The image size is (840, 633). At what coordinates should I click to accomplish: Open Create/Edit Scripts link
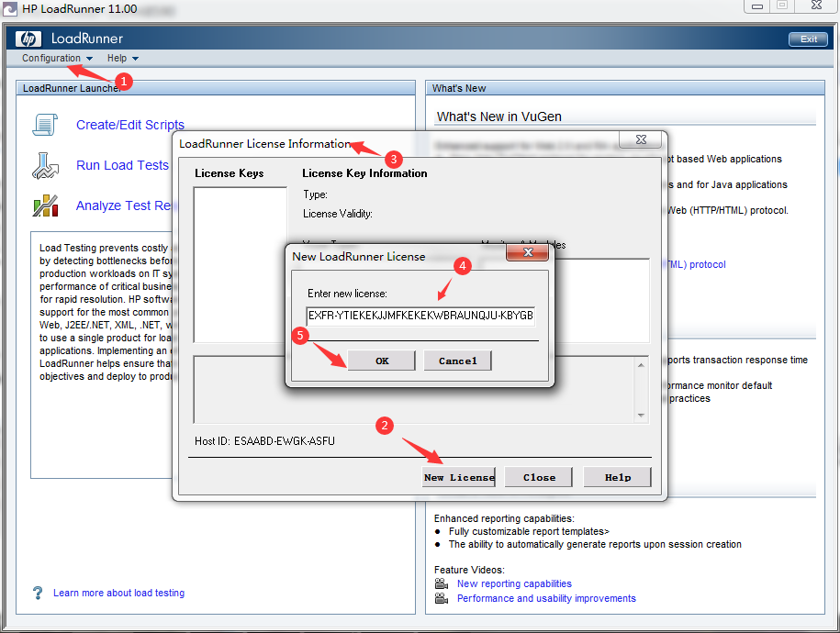130,125
